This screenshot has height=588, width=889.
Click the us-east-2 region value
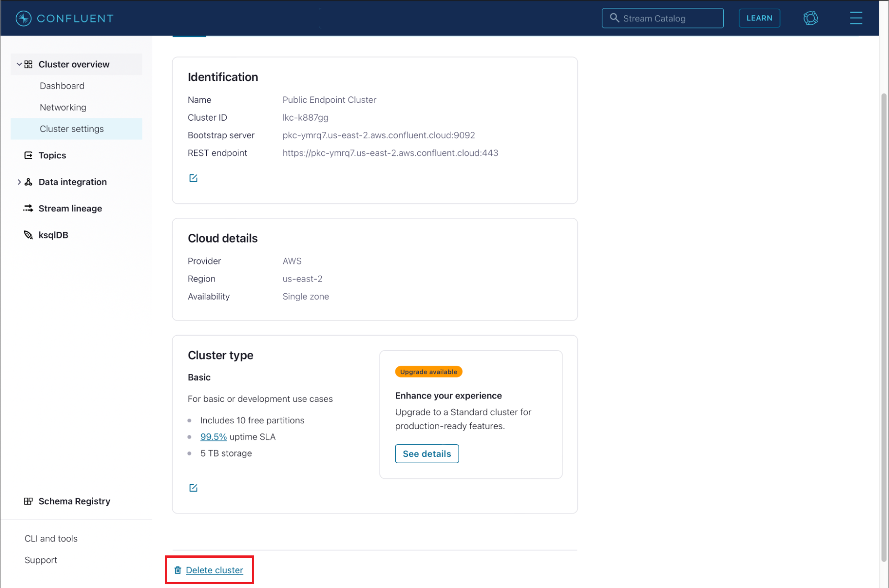[302, 279]
